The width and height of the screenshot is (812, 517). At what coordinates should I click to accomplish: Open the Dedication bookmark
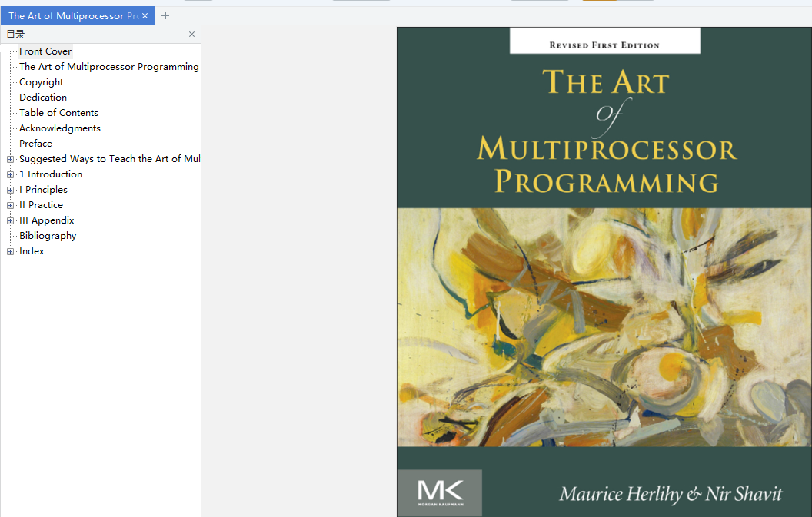pyautogui.click(x=43, y=98)
